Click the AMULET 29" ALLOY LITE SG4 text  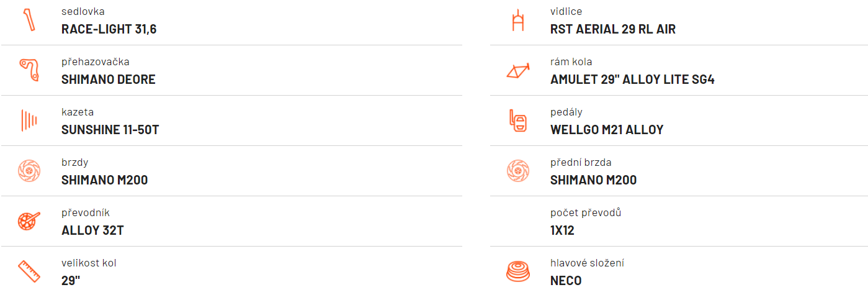pyautogui.click(x=632, y=80)
